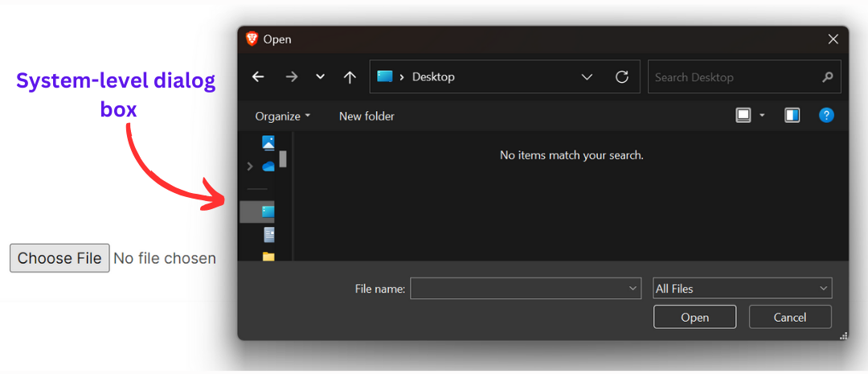Go up one folder level
This screenshot has width=868, height=374.
click(x=350, y=77)
